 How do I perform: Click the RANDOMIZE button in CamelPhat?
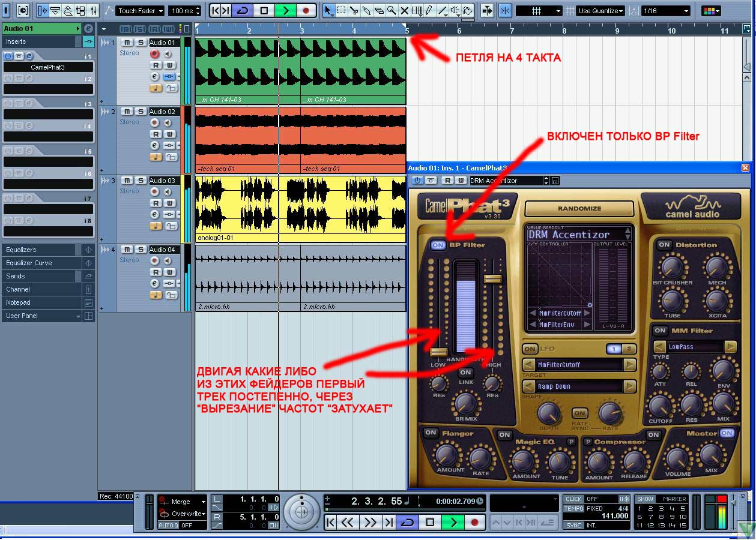579,208
